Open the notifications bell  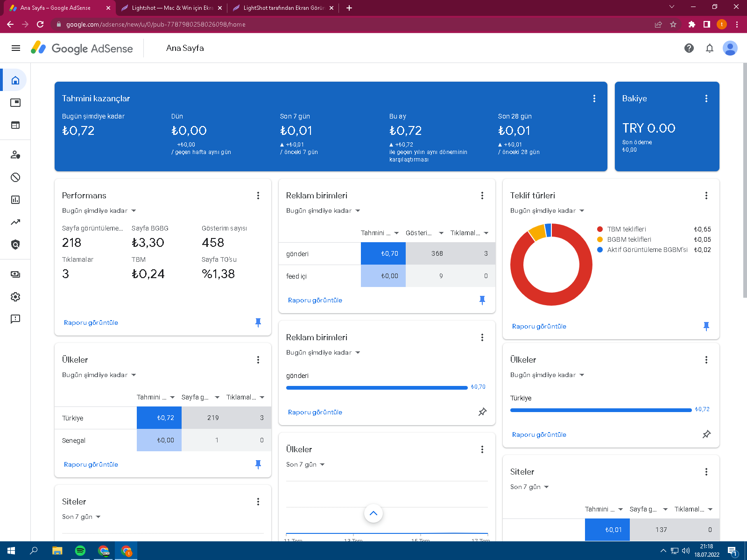[x=710, y=48]
